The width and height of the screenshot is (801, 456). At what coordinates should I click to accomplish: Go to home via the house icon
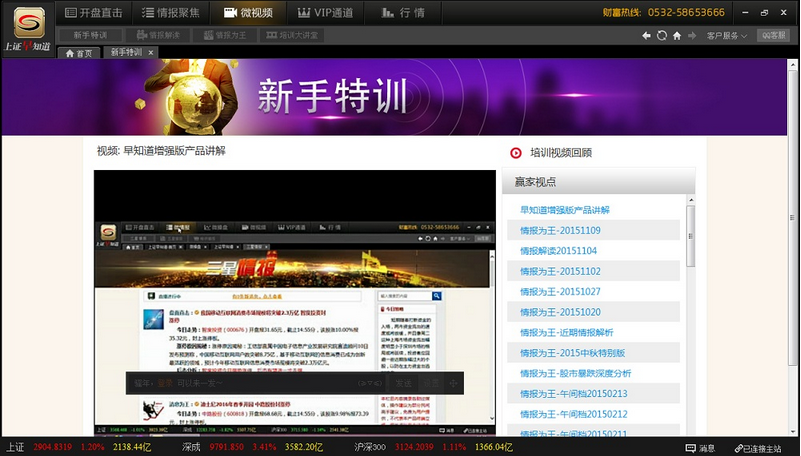click(x=677, y=36)
